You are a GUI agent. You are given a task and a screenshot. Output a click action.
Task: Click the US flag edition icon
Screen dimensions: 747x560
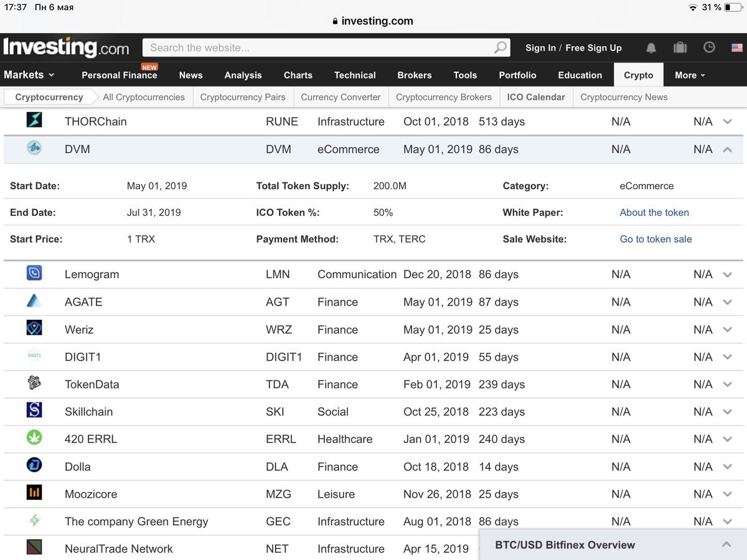(x=737, y=48)
